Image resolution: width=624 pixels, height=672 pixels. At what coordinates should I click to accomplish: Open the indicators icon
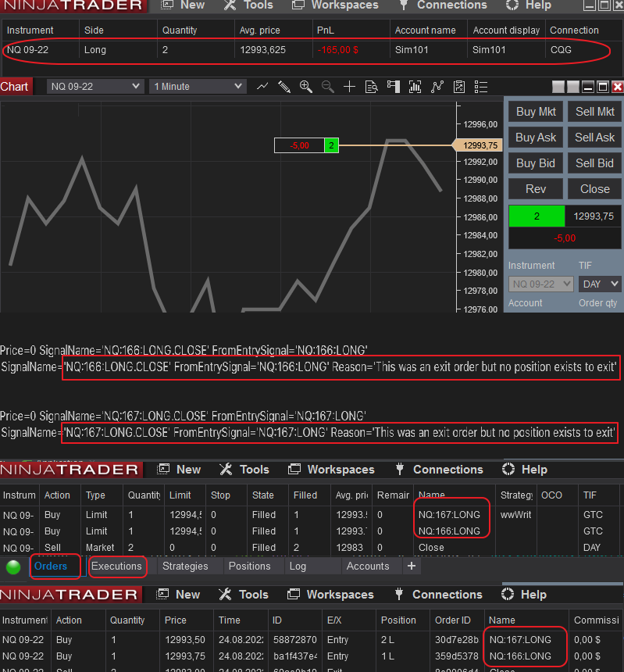coord(437,87)
